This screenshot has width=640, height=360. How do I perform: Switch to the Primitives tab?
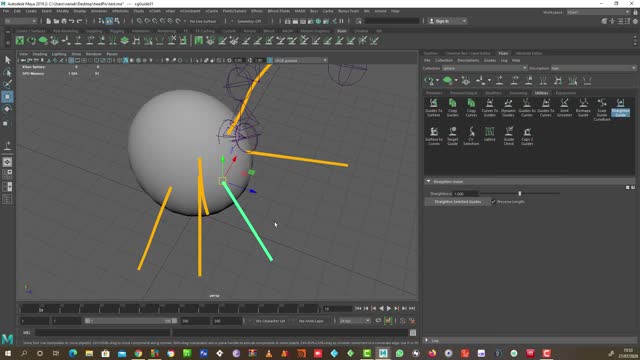click(434, 93)
